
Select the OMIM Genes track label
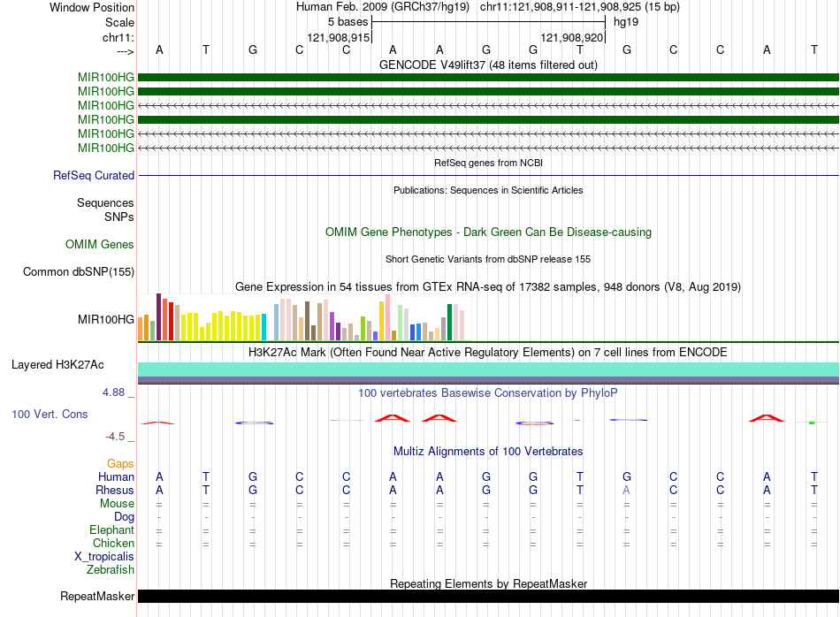pos(100,244)
